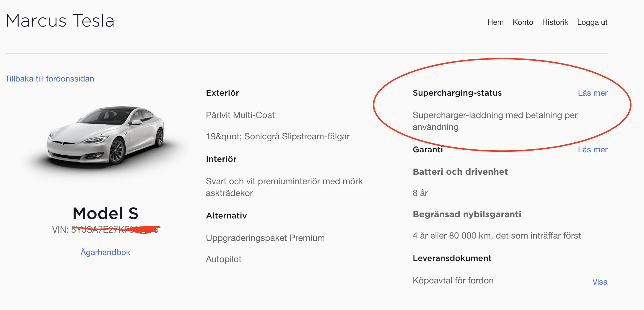
Task: Click the Model S heading
Action: pos(105,213)
